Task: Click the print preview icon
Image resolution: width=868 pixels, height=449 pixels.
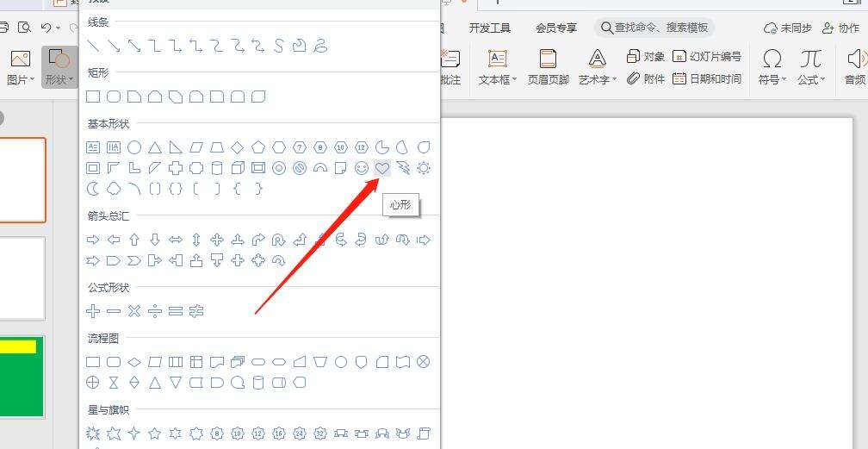Action: click(x=24, y=28)
